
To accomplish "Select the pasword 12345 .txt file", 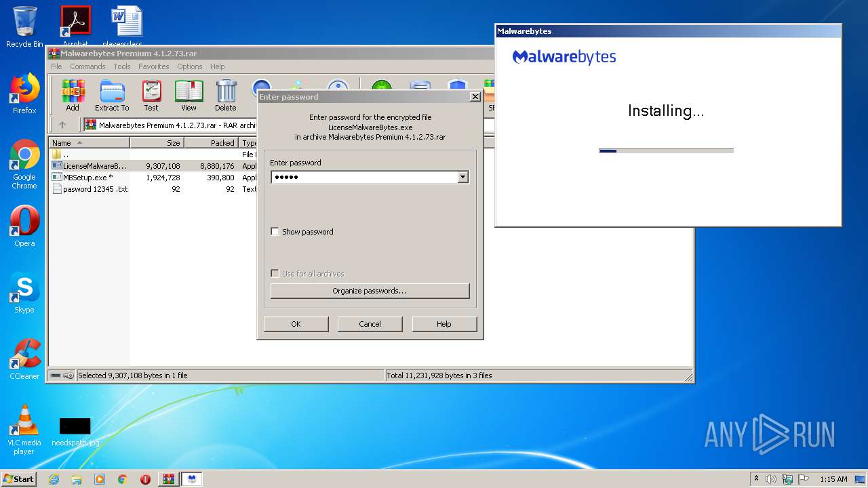I will click(90, 189).
